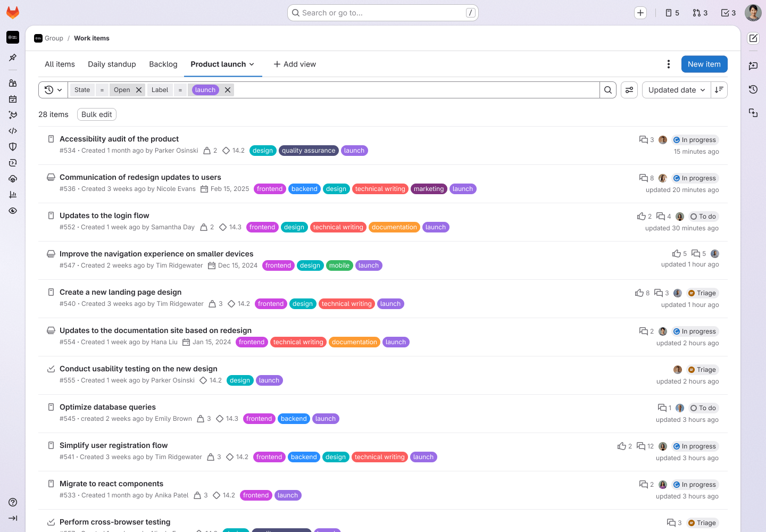
Task: Open the Code section from the sidebar
Action: click(x=12, y=130)
